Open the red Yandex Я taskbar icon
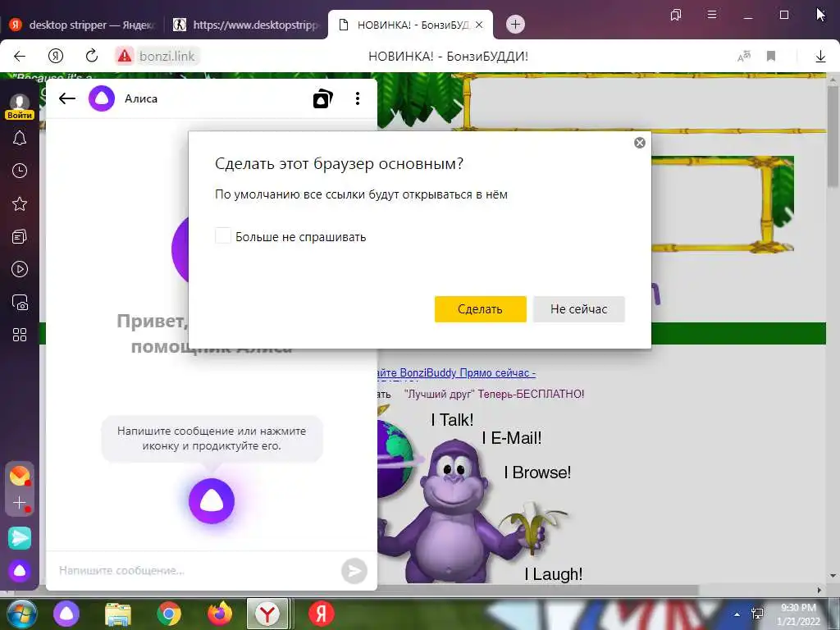840x630 pixels. 322,614
